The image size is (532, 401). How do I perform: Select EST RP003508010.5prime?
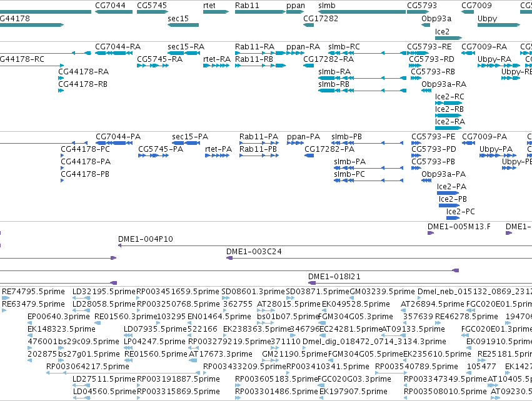coord(445,392)
